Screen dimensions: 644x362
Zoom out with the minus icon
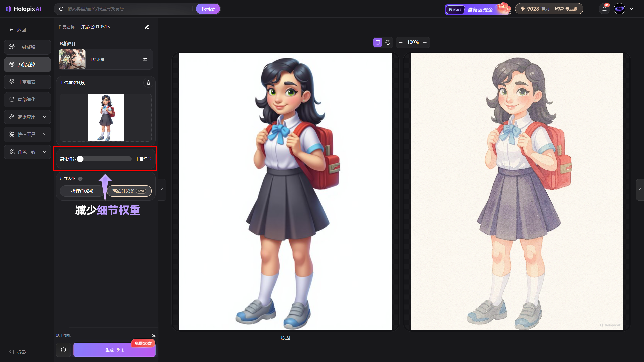pos(425,42)
